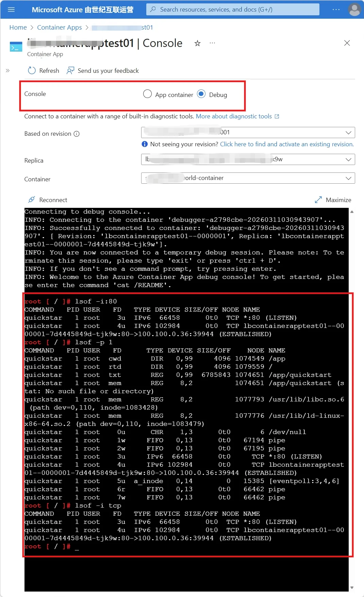The width and height of the screenshot is (364, 597).
Task: Expand the revision dropdown chevron
Action: (348, 132)
